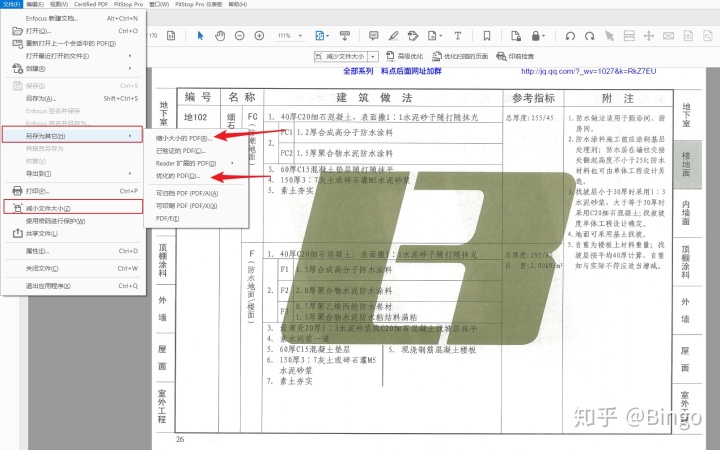Click the zoom in plus icon
This screenshot has width=720, height=450.
coord(259,36)
